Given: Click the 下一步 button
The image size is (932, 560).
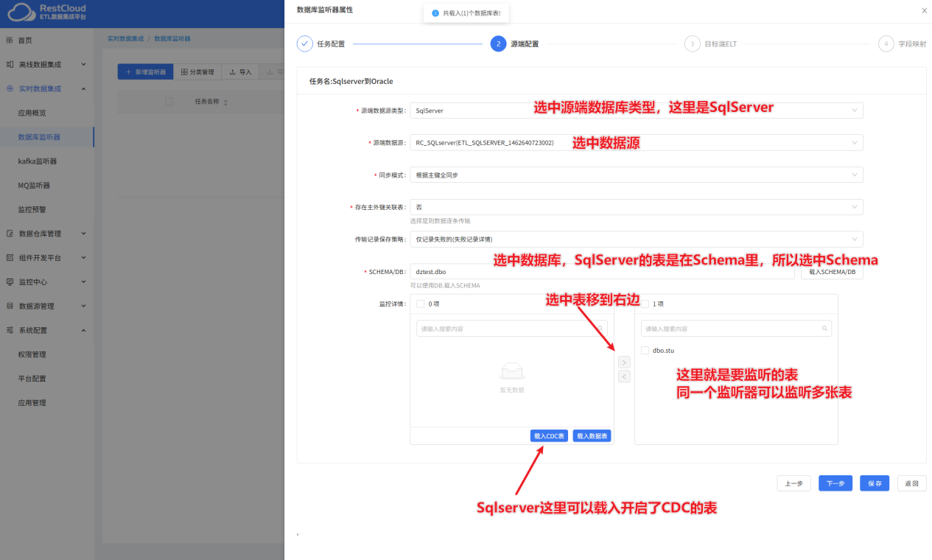Looking at the screenshot, I should pos(835,483).
